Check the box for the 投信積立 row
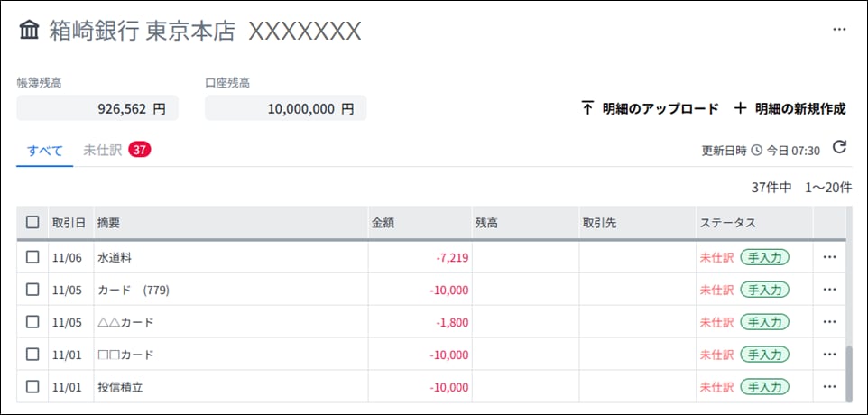This screenshot has width=868, height=415. [32, 387]
